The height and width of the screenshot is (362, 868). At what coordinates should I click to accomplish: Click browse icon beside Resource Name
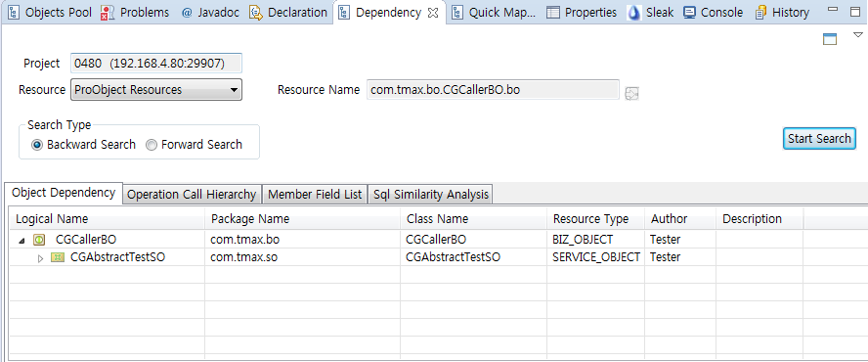pyautogui.click(x=631, y=93)
